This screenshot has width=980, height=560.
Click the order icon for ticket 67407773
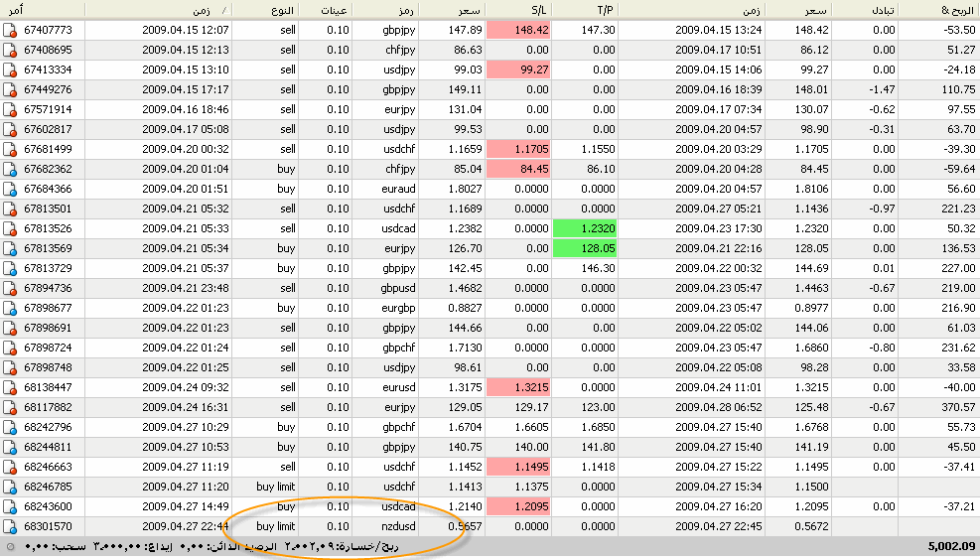[x=10, y=30]
